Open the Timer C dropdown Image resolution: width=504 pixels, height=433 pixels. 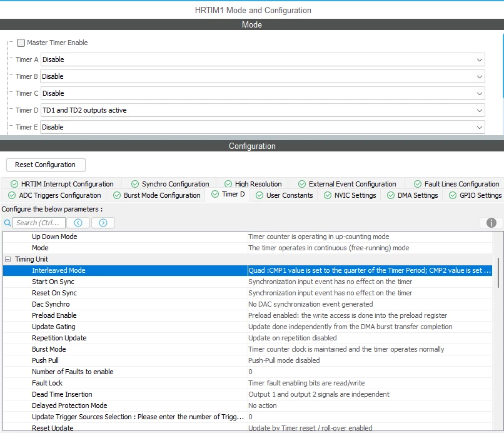pyautogui.click(x=263, y=94)
